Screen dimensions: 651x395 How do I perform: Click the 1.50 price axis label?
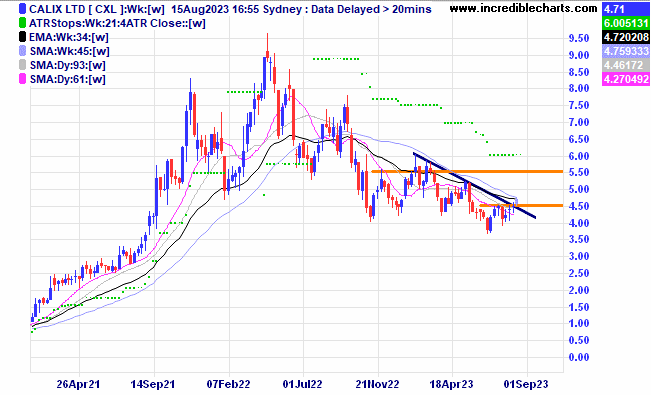[579, 307]
